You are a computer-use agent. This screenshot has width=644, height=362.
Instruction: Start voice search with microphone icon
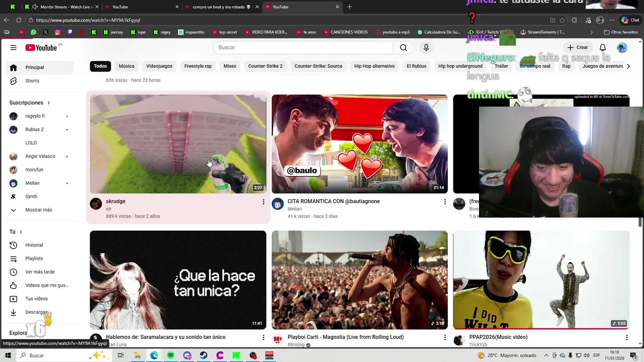pos(426,47)
